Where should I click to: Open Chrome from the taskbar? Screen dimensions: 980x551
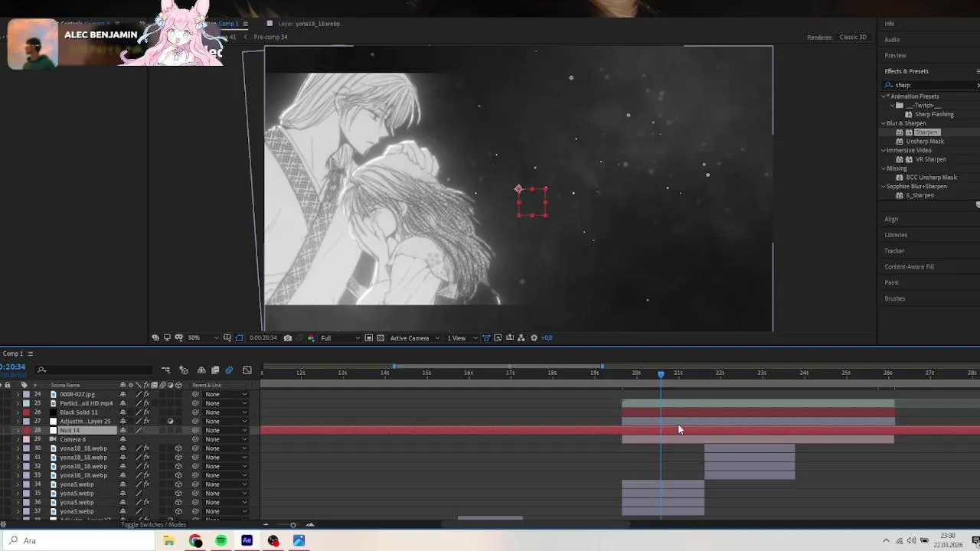point(195,540)
